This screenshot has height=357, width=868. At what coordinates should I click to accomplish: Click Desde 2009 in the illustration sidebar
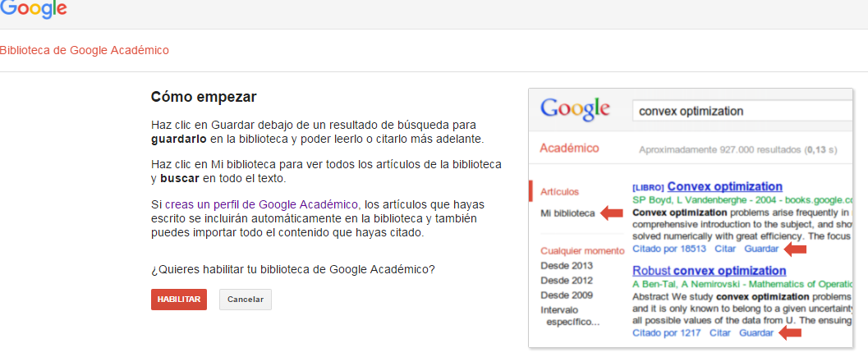(567, 295)
